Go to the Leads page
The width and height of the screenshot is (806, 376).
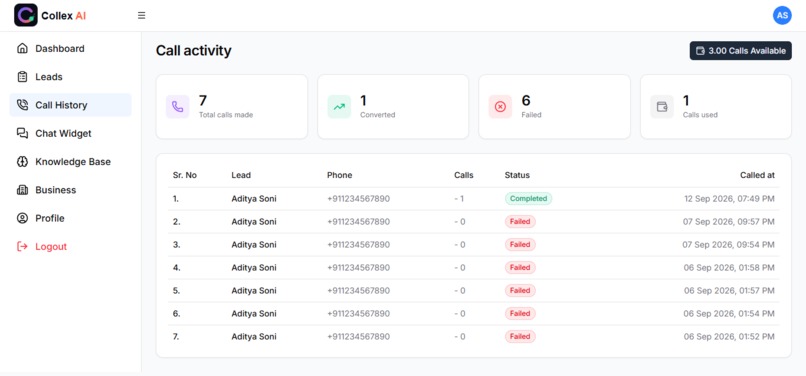[70, 77]
